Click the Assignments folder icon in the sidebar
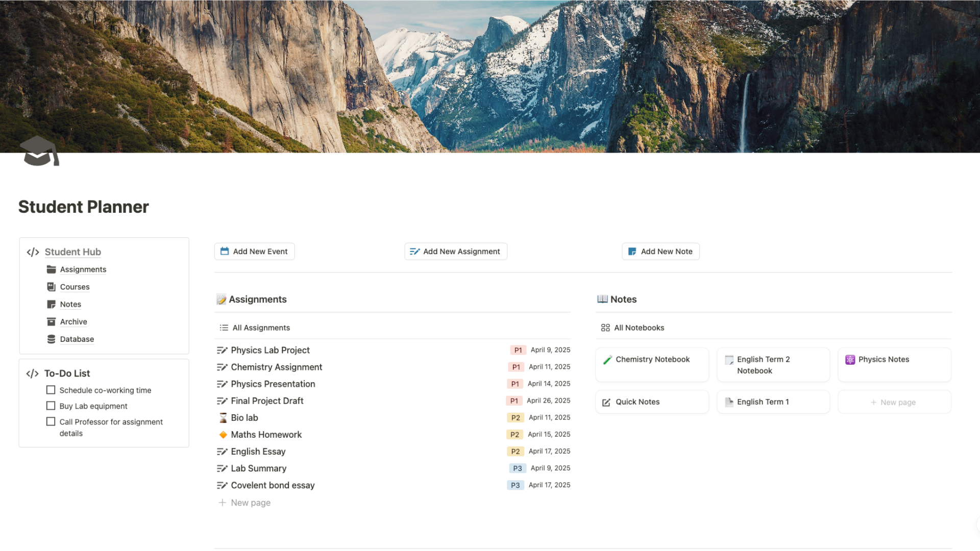 (51, 269)
